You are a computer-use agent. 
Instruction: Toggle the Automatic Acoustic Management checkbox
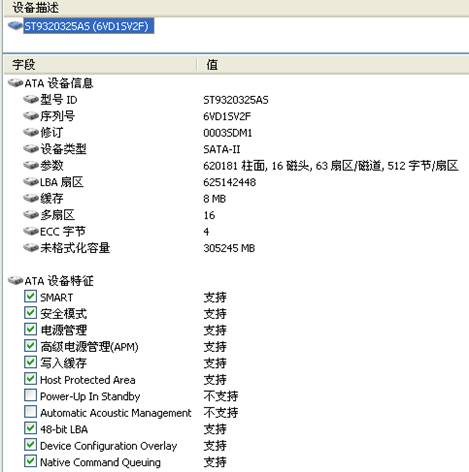pyautogui.click(x=30, y=412)
